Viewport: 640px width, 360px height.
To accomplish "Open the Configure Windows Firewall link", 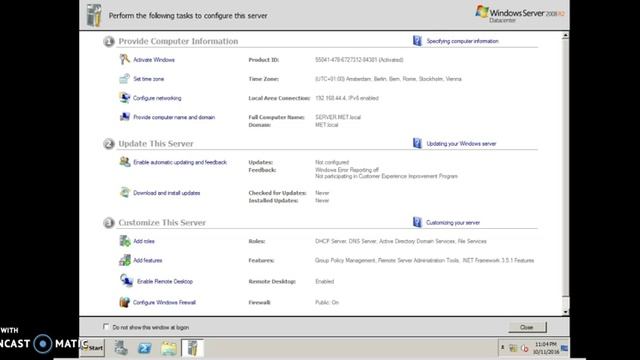I will pos(164,302).
